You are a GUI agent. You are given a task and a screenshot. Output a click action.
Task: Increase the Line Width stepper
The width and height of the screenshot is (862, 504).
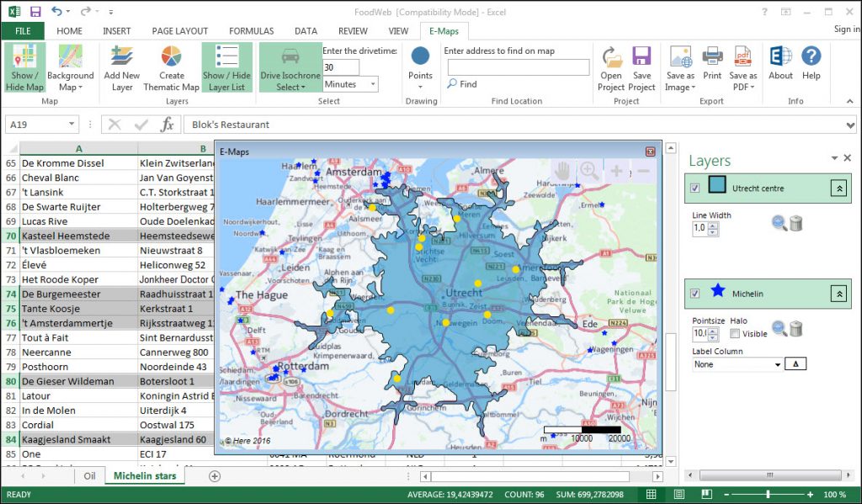pyautogui.click(x=713, y=225)
